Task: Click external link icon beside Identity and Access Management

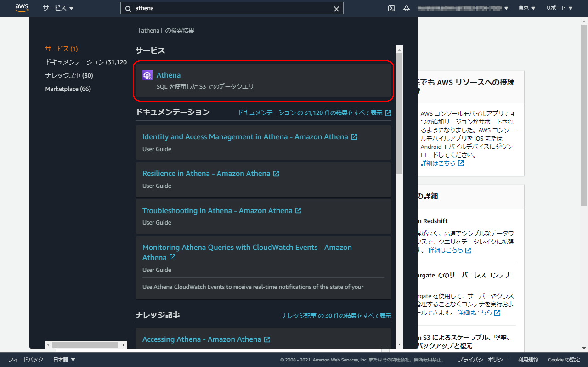Action: point(353,136)
